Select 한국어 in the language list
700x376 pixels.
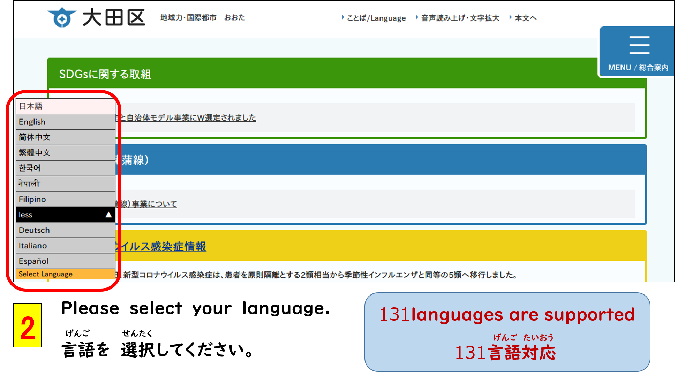[x=65, y=168]
